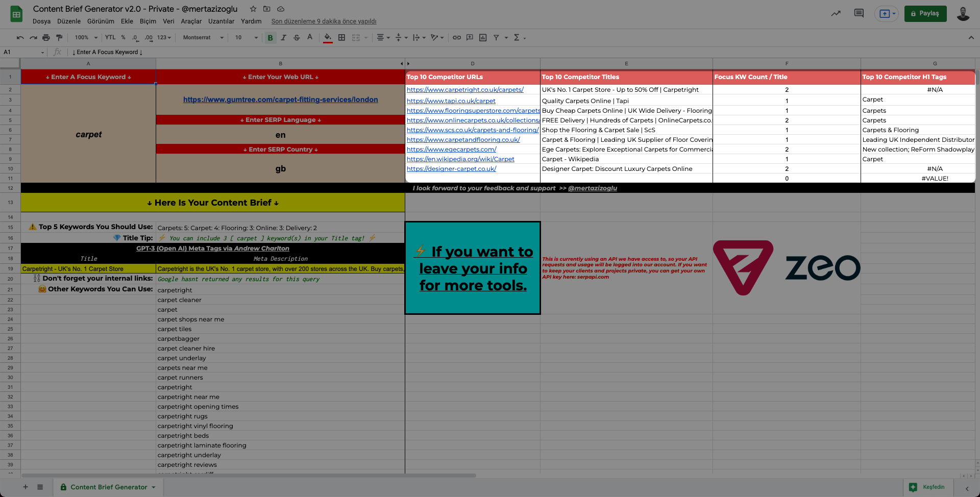The height and width of the screenshot is (497, 980).
Task: Open the carpetright.co.uk competitor link
Action: click(465, 90)
